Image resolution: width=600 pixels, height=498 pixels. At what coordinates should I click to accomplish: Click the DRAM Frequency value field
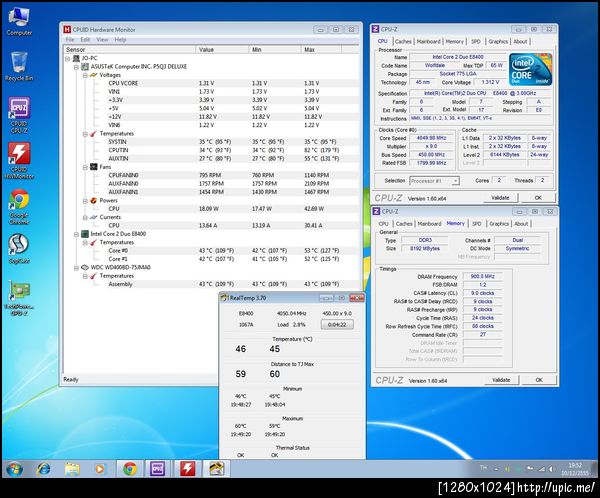click(483, 276)
